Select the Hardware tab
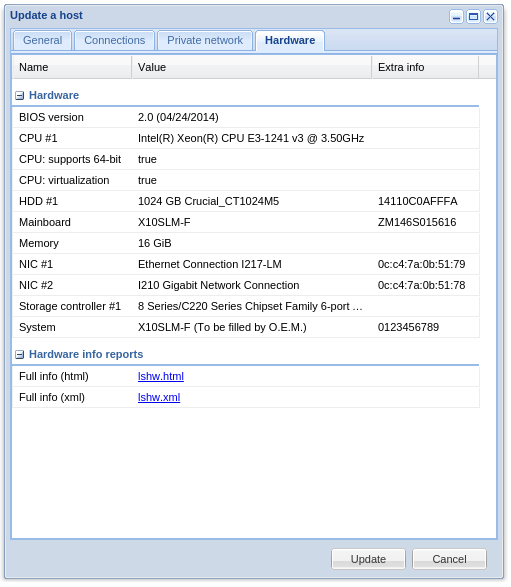 pos(290,40)
